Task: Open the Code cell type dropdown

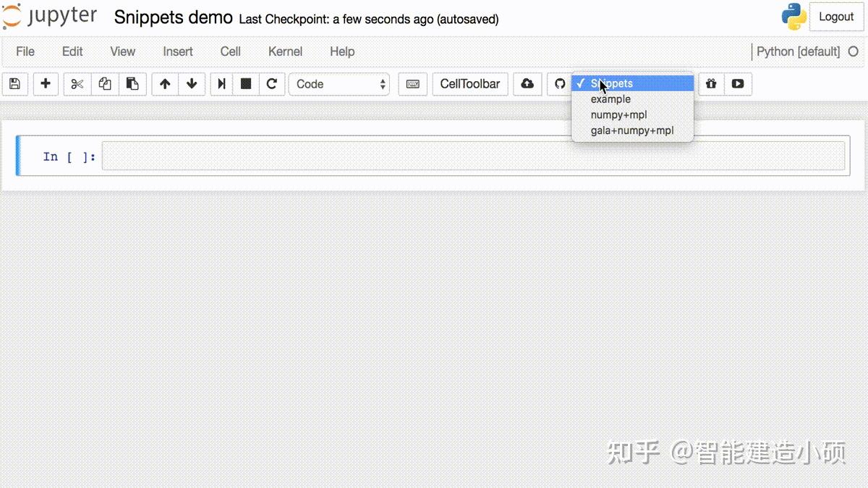Action: pyautogui.click(x=339, y=84)
